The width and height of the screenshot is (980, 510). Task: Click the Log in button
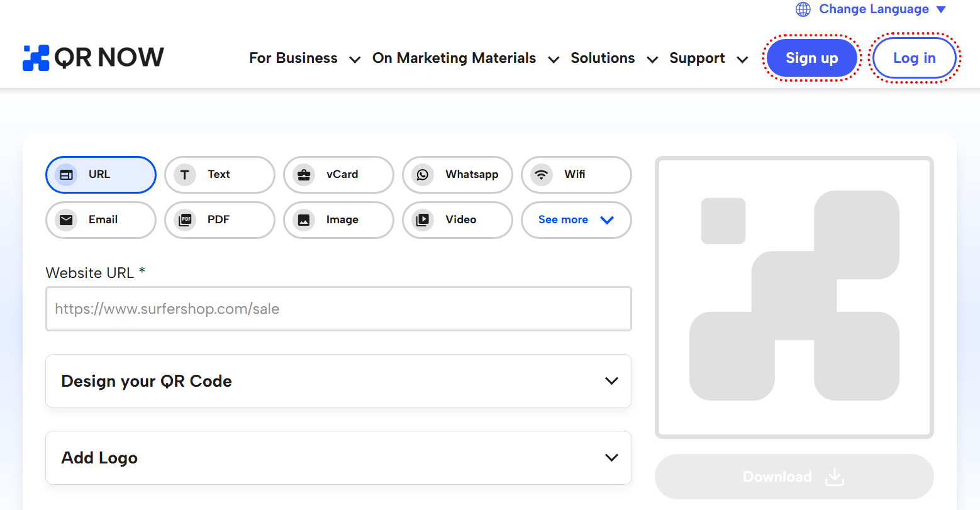tap(914, 58)
